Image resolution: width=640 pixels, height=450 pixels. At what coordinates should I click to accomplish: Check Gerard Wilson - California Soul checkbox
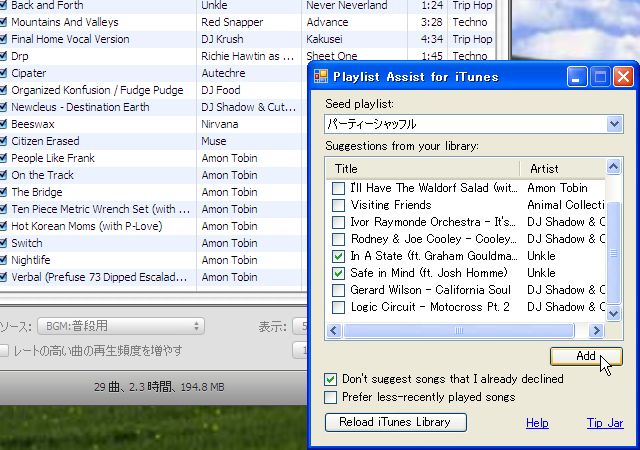[338, 290]
